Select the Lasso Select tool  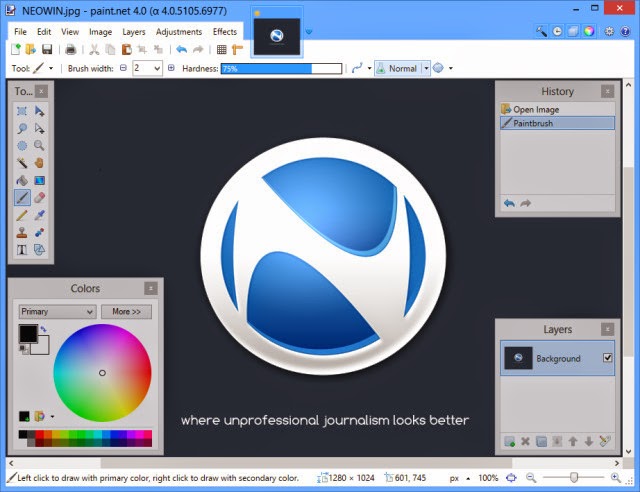click(22, 129)
